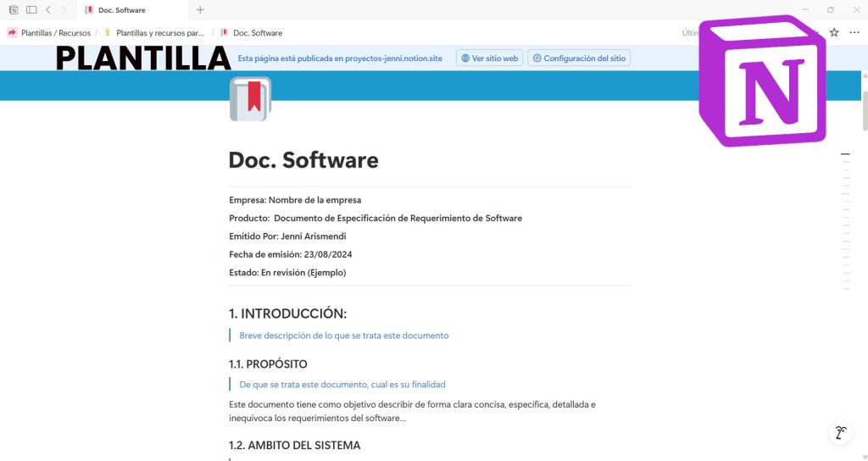
Task: Toggle the sidebar panel icon
Action: tap(31, 10)
